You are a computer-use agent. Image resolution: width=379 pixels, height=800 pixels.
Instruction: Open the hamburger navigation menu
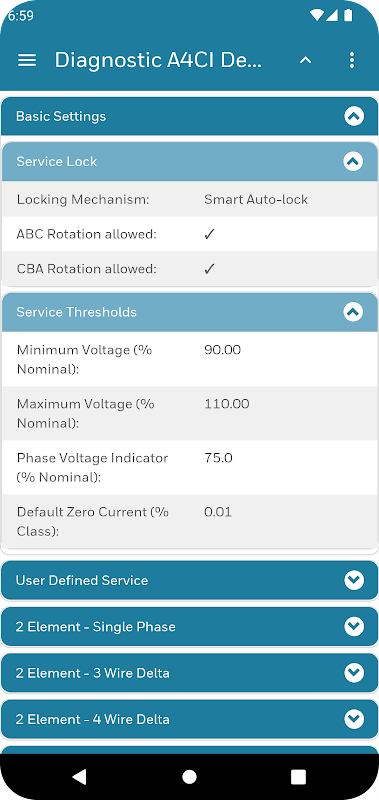27,60
